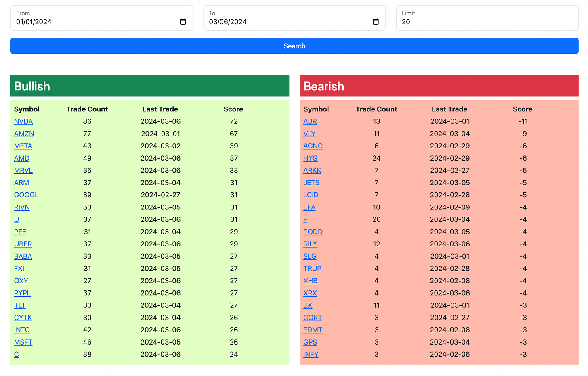The height and width of the screenshot is (376, 588).
Task: Click the From date field showing 01/01/2024
Action: 102,18
